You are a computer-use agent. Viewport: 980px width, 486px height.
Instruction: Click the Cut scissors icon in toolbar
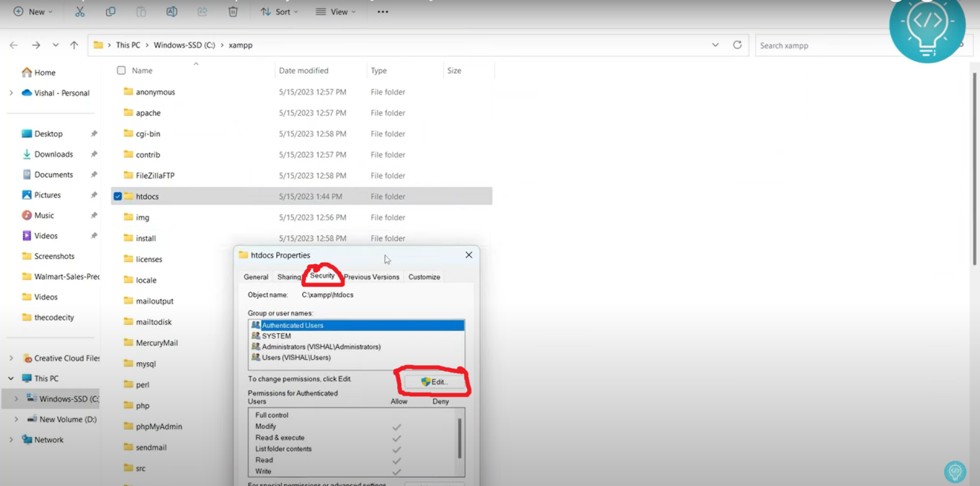(x=79, y=12)
